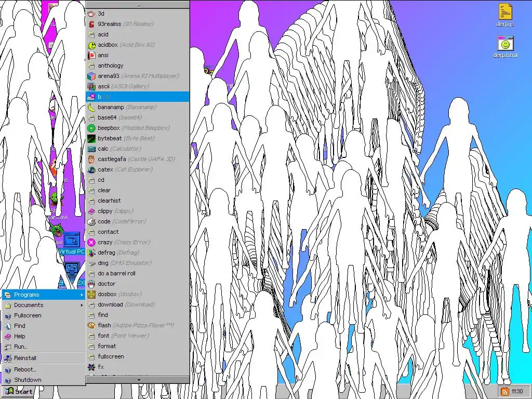Click the calc calculator icon

91,149
